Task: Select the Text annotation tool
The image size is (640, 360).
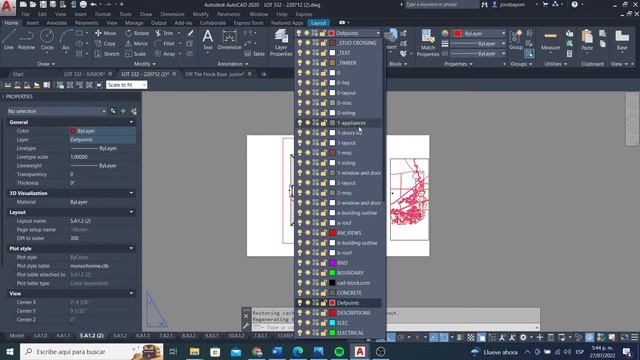Action: click(208, 40)
